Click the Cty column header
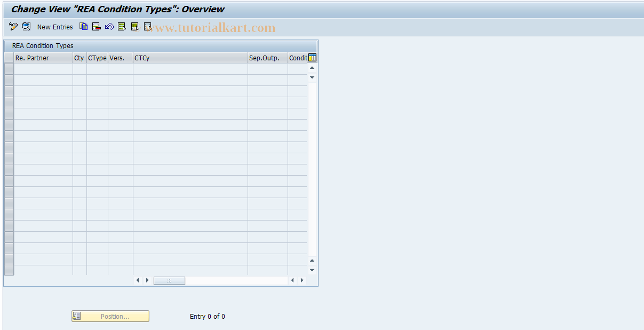Screen dimensions: 644x330 tap(79, 58)
